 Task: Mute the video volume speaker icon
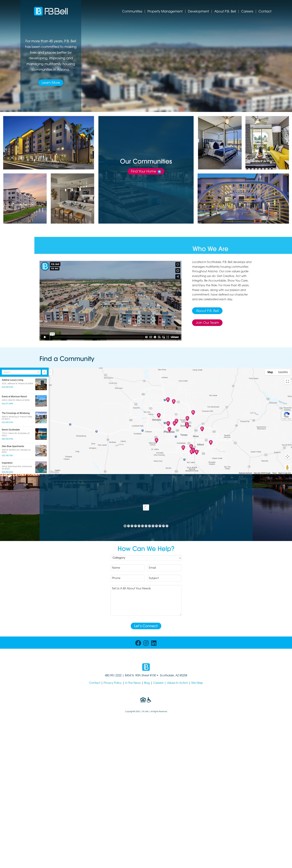[146, 337]
